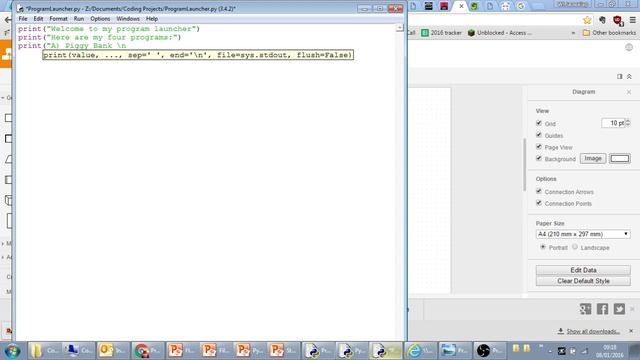Toggle the Connection Arrows checkbox
Image resolution: width=640 pixels, height=360 pixels.
point(539,191)
